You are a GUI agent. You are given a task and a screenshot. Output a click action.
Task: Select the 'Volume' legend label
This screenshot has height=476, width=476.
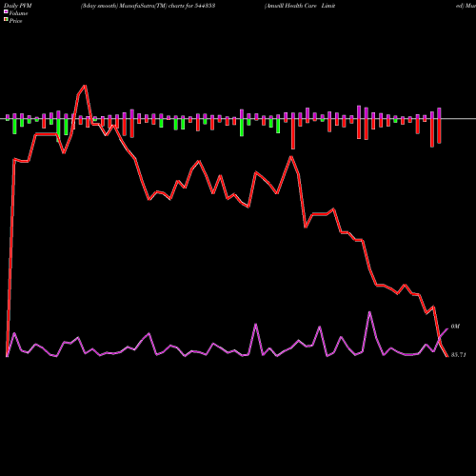(18, 13)
